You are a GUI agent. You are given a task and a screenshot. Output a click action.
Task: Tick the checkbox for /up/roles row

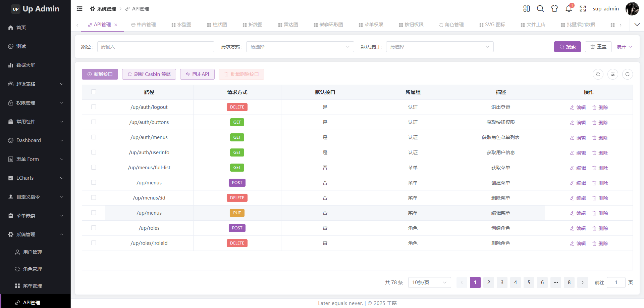[94, 228]
